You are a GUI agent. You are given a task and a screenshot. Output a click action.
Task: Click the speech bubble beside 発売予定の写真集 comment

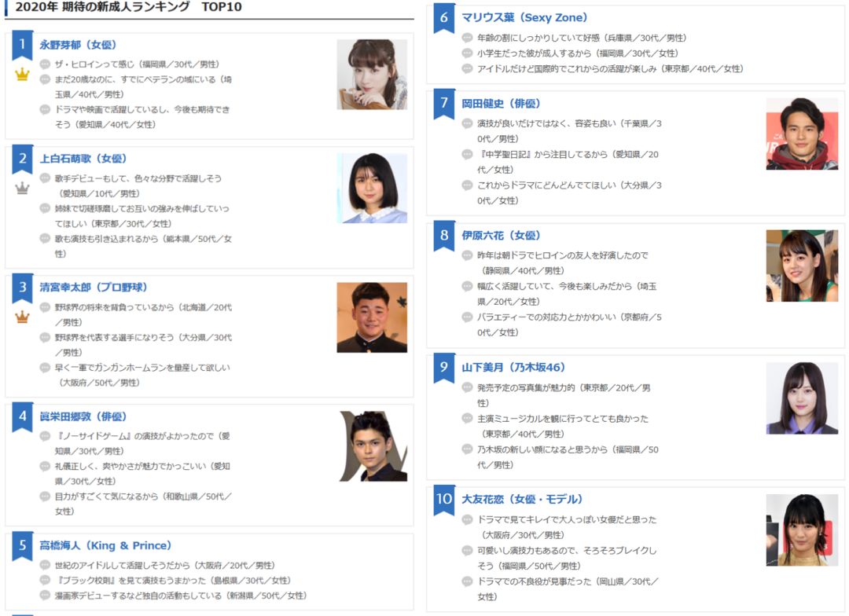pos(467,387)
